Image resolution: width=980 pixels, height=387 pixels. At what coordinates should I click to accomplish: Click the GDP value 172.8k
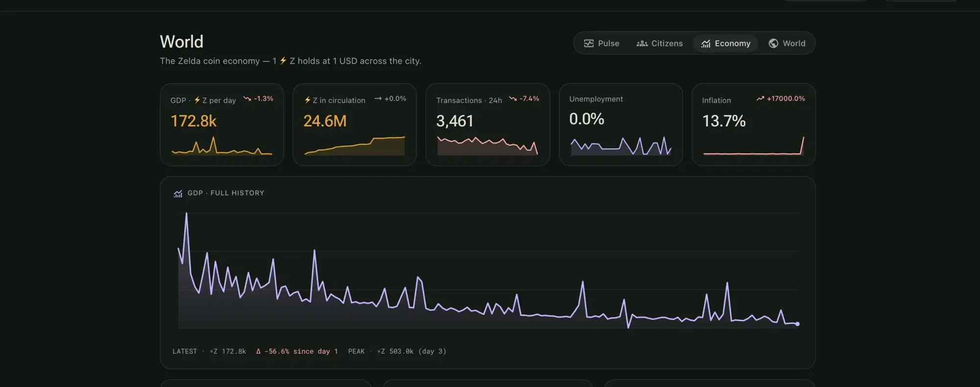[194, 121]
